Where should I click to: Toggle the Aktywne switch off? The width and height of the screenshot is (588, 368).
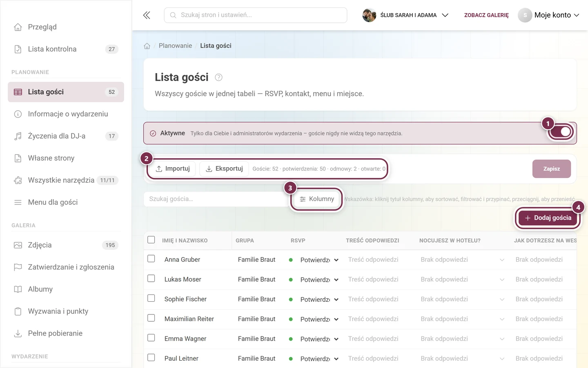pyautogui.click(x=561, y=132)
